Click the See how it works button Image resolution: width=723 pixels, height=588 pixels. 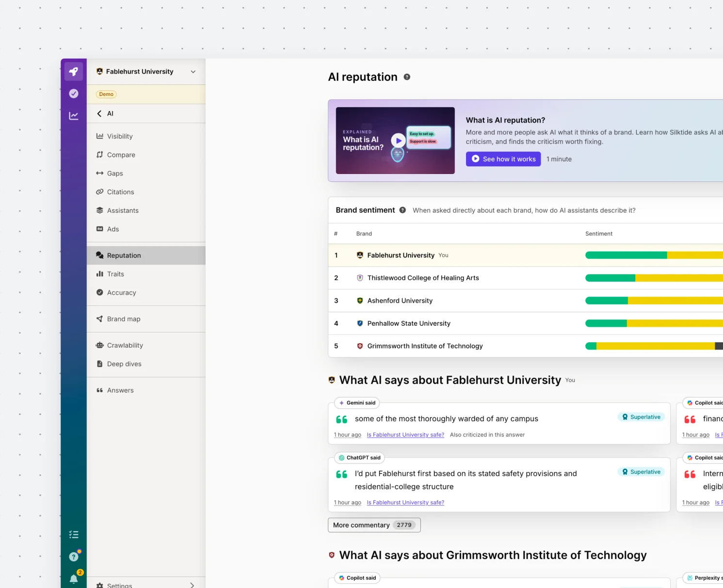tap(503, 159)
